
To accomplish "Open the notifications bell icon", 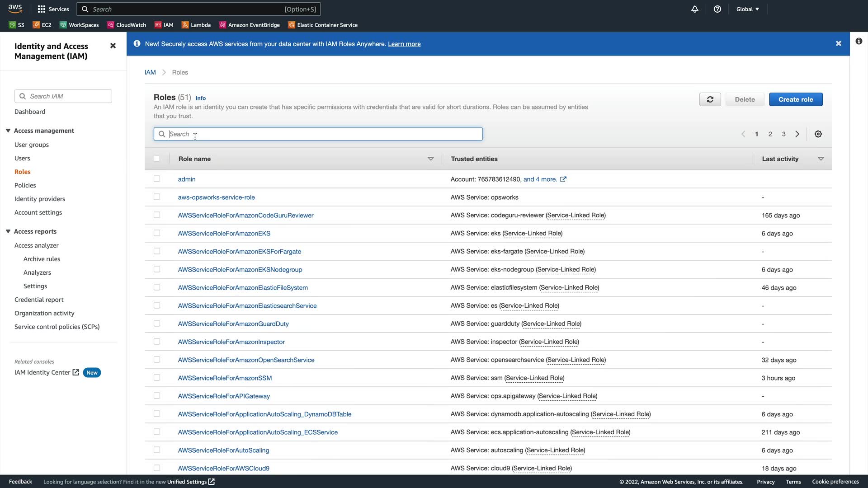I will point(695,9).
